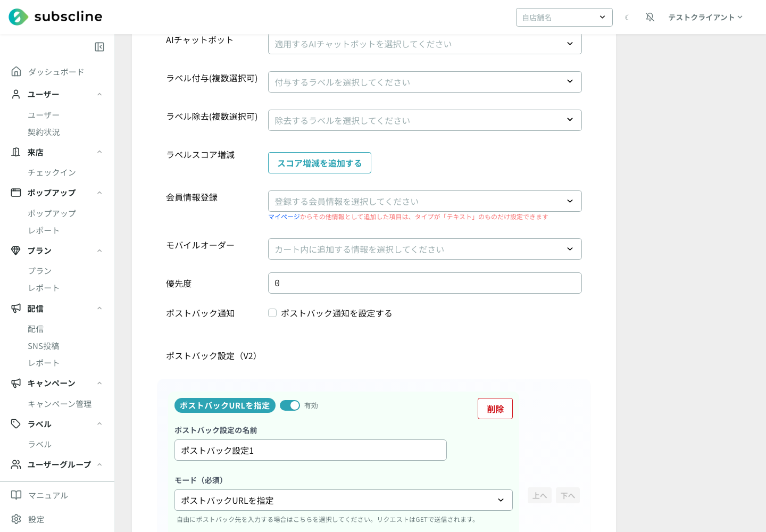Click the 下へ move-down button

click(568, 495)
